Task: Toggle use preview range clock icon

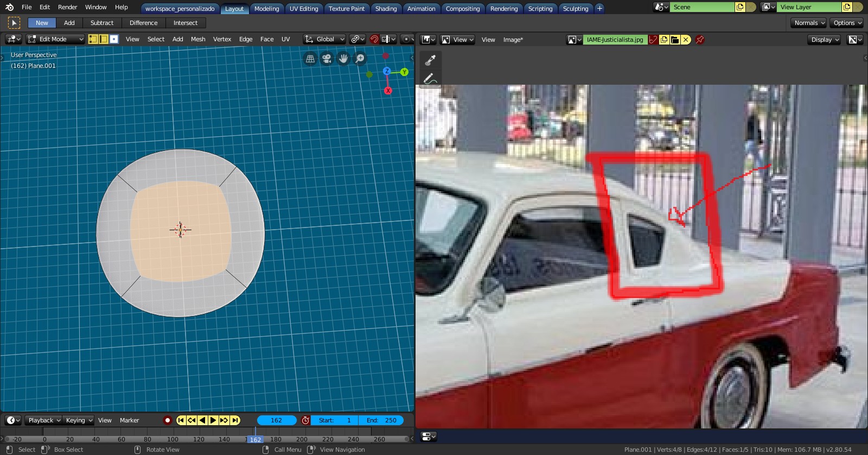Action: 305,420
